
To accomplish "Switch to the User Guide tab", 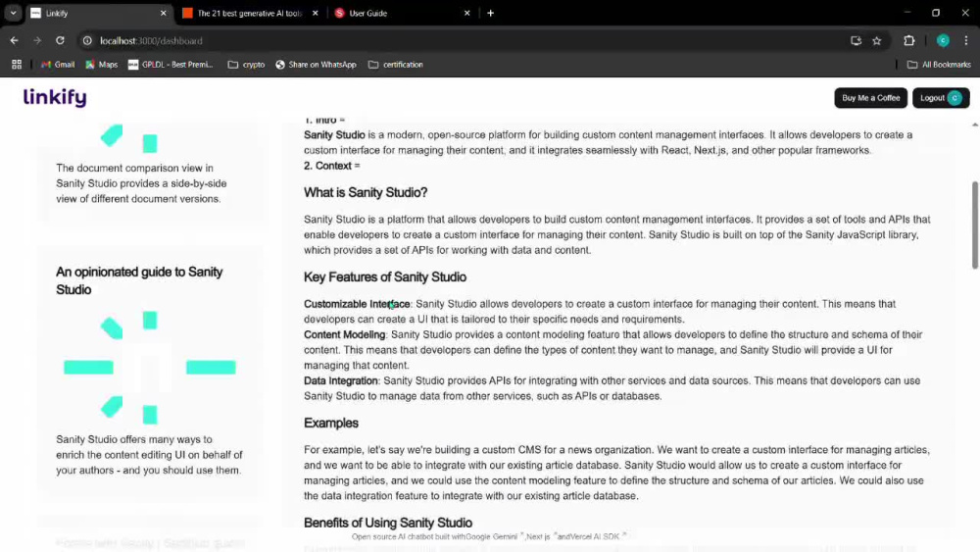I will 400,13.
